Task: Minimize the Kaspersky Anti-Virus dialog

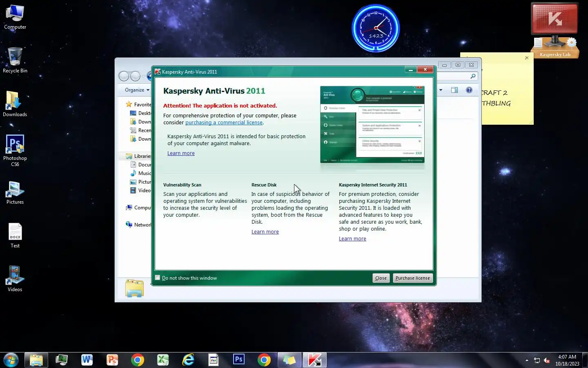Action: click(410, 70)
